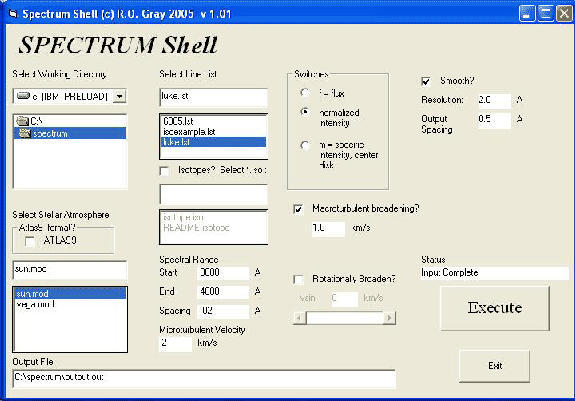Select the C:\ folder icon in directory list
Image resolution: width=575 pixels, height=401 pixels.
pyautogui.click(x=22, y=121)
